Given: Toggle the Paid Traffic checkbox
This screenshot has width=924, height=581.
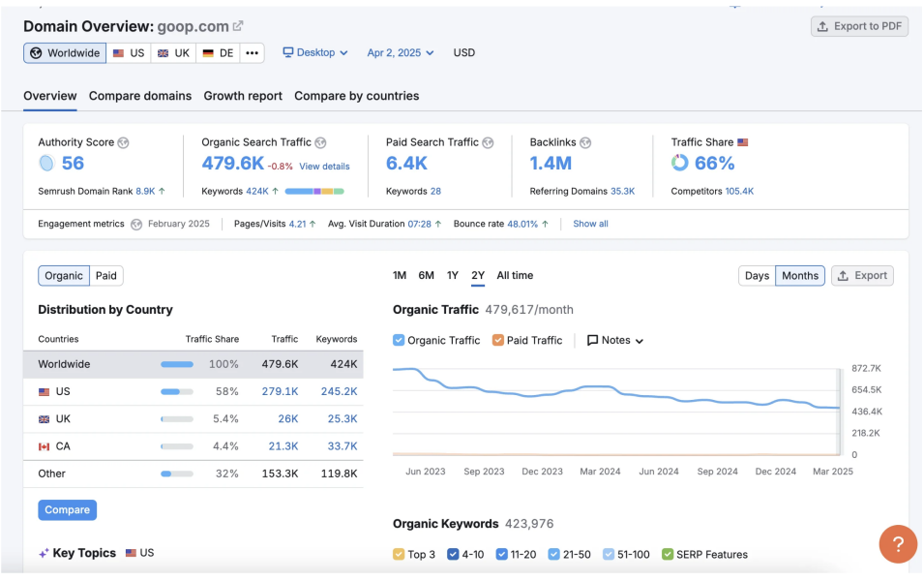Looking at the screenshot, I should point(498,340).
